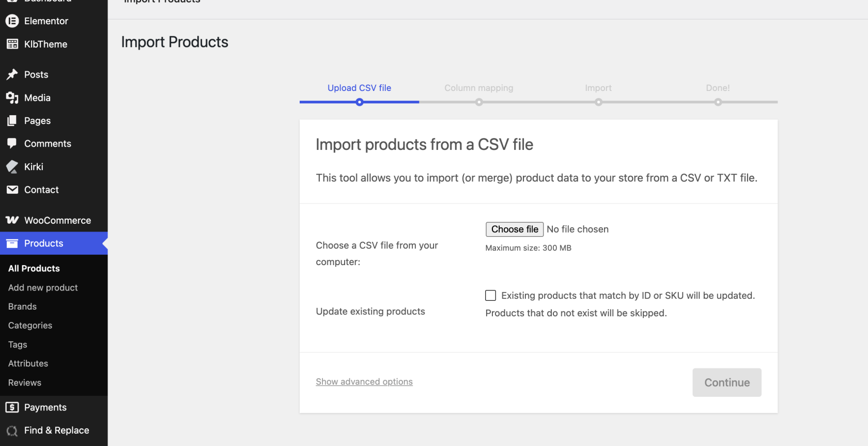The height and width of the screenshot is (446, 868).
Task: Select the Done! step label
Action: (x=718, y=88)
